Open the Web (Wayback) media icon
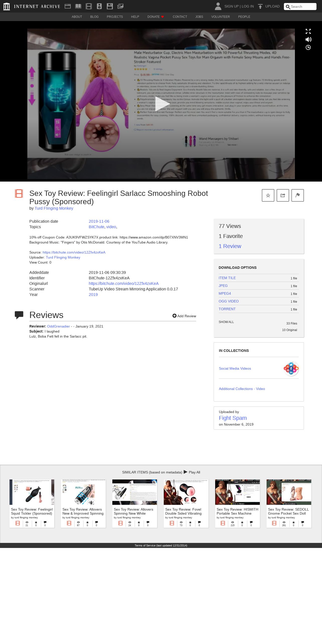 point(68,6)
